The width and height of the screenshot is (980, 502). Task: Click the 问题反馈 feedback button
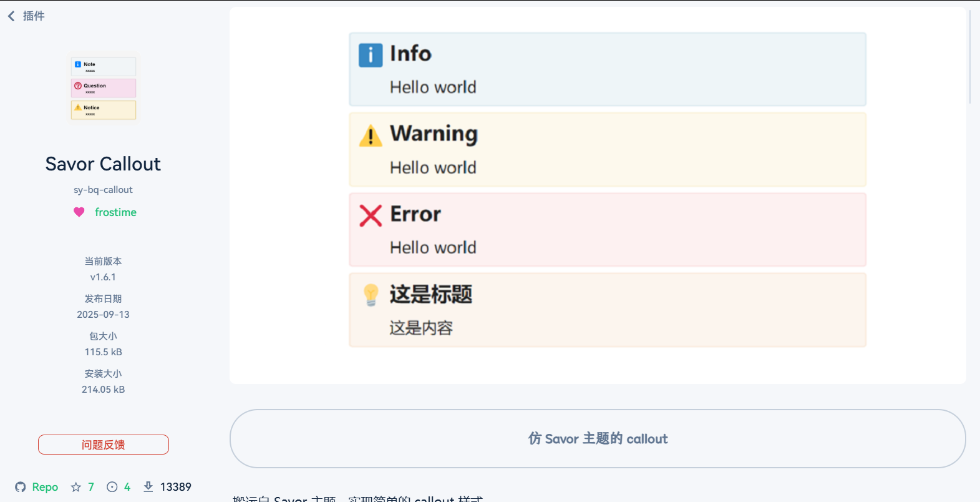point(104,445)
